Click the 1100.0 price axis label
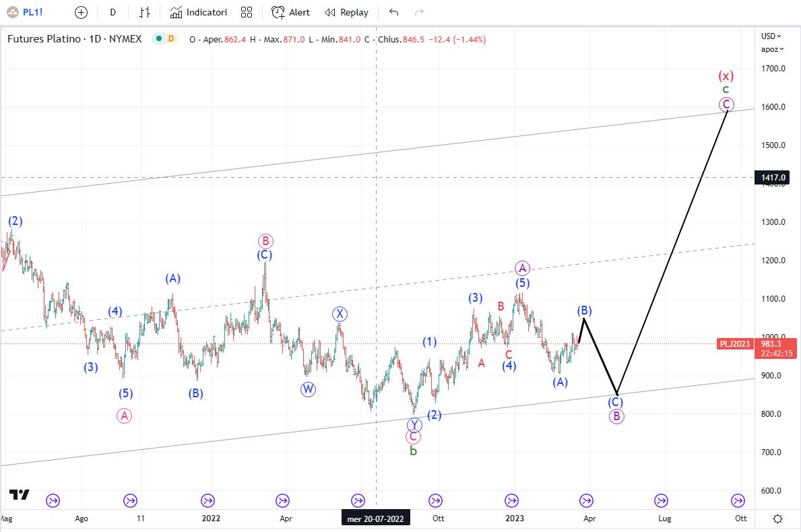Viewport: 801px width, 532px height. point(773,299)
